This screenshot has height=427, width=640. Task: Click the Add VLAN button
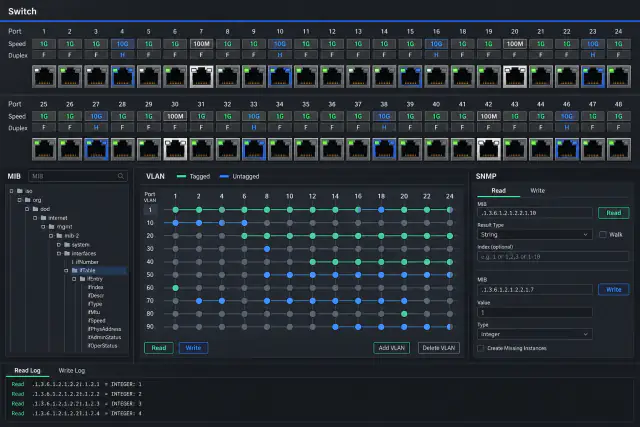pyautogui.click(x=391, y=348)
